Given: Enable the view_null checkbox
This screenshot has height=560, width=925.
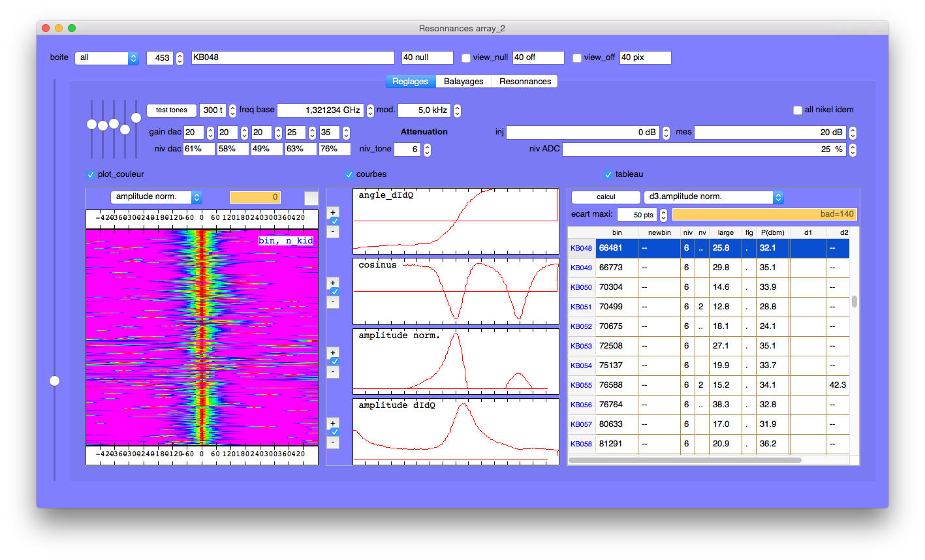Looking at the screenshot, I should 466,58.
